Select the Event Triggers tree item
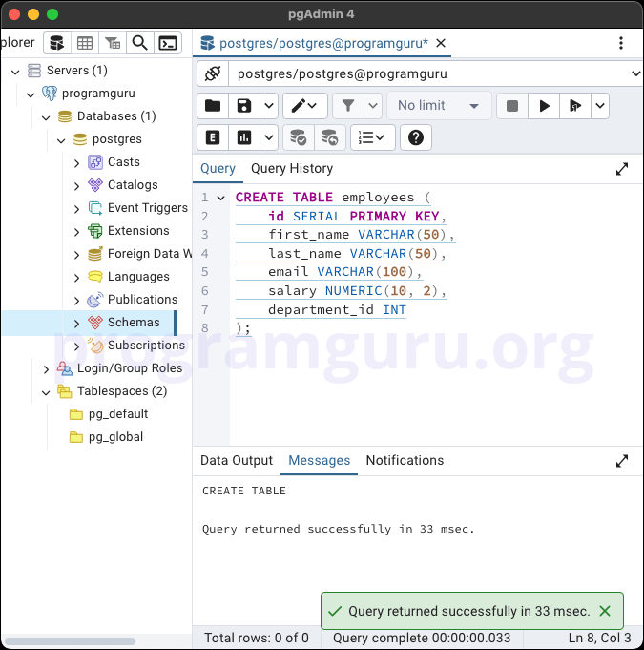The height and width of the screenshot is (650, 644). (x=148, y=208)
